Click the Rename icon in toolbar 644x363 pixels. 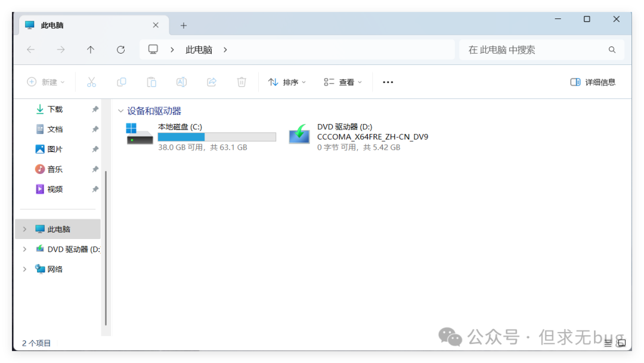(x=181, y=82)
